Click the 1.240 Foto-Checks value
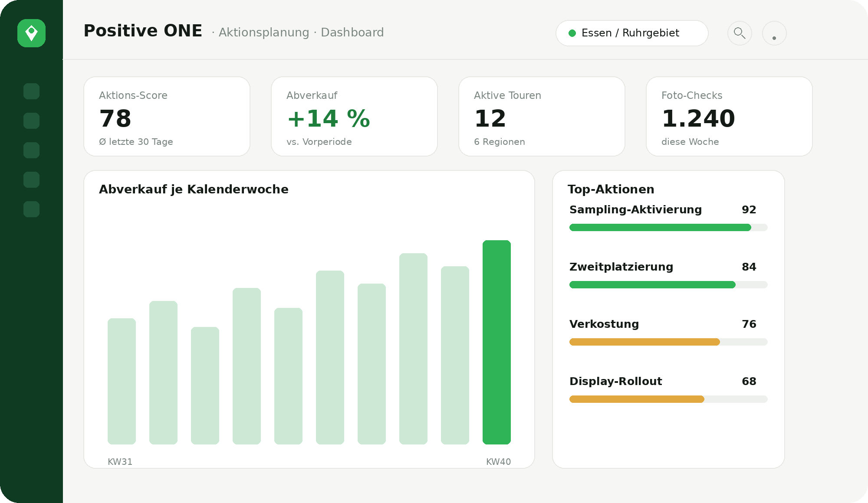Screen dimensions: 868x503 click(698, 119)
